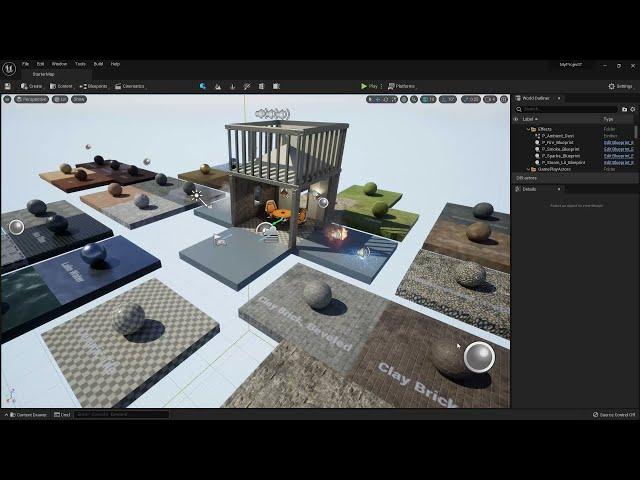Open the Build menu

click(x=98, y=64)
